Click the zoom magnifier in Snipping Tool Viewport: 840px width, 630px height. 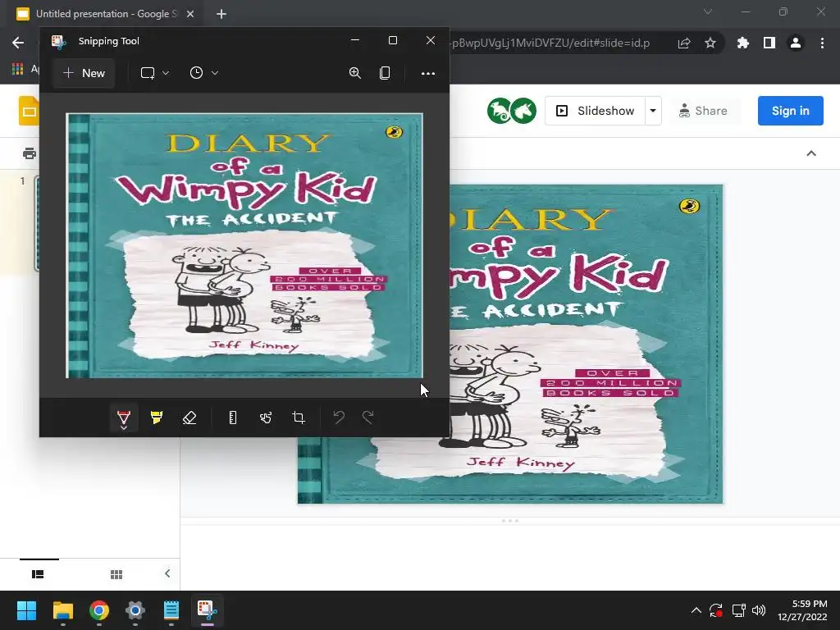(354, 73)
